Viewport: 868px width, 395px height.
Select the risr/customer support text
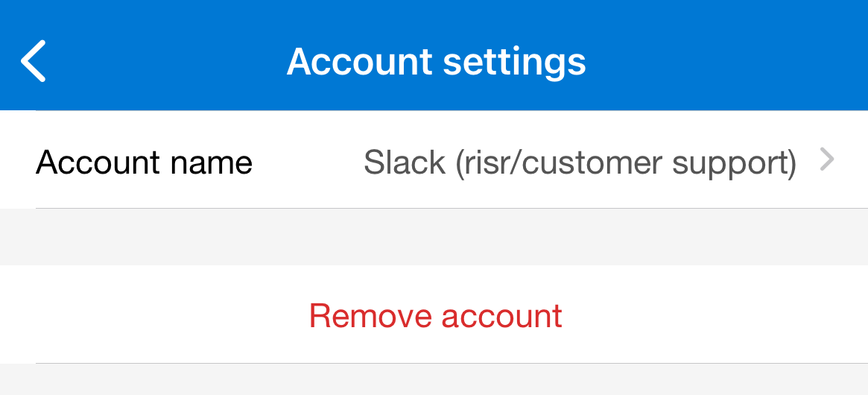tap(626, 162)
